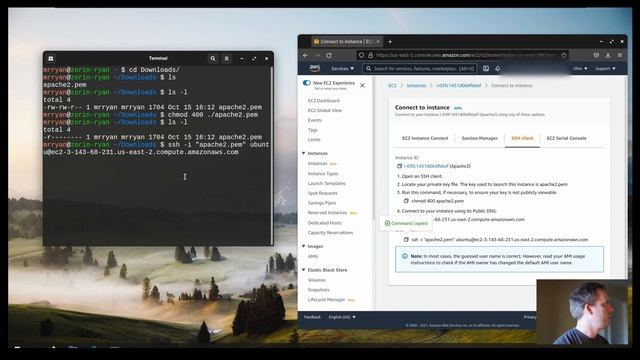Open the Terminal hamburger menu
The width and height of the screenshot is (640, 360).
tap(227, 59)
